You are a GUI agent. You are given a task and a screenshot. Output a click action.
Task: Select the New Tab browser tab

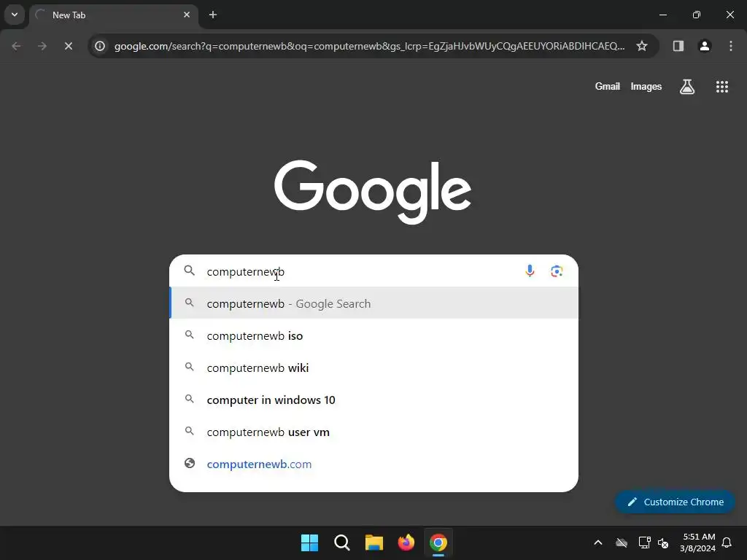click(x=113, y=15)
